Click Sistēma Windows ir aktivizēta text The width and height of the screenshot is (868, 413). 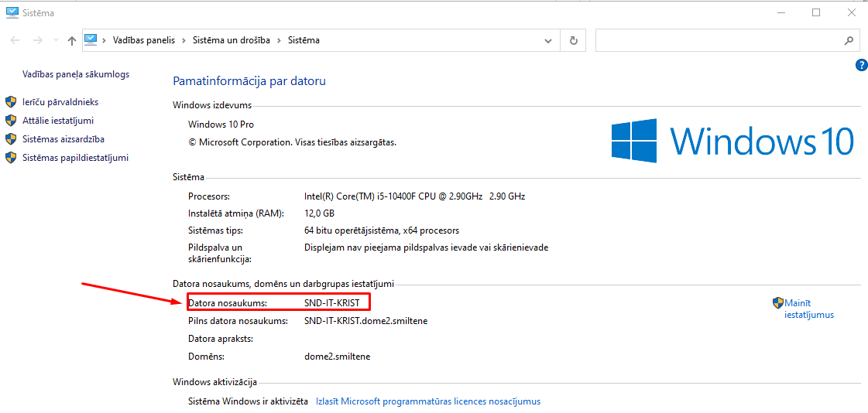point(248,401)
